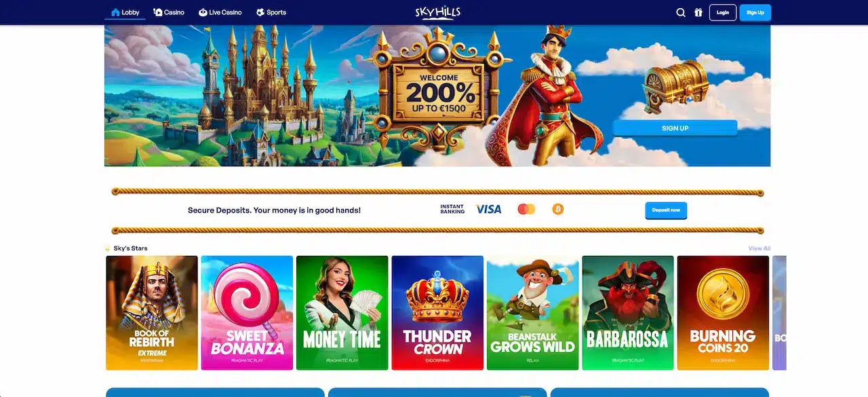Click the treasure chest image in banner
The width and height of the screenshot is (868, 397).
click(675, 86)
